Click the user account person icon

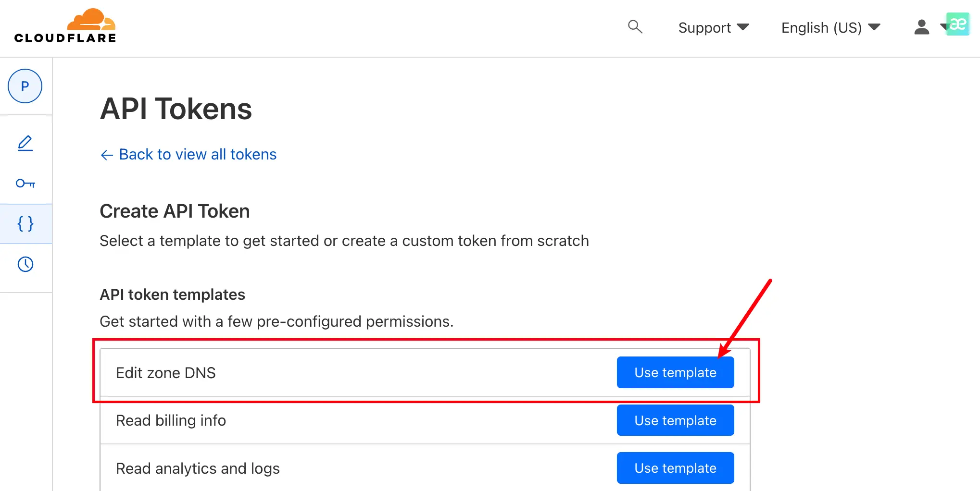coord(921,27)
